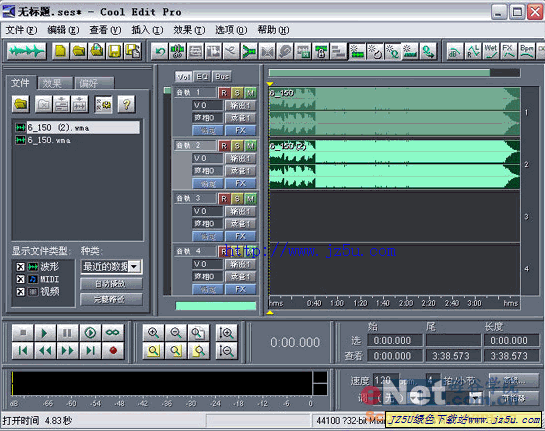Click the dB envelope toolbar icon
This screenshot has height=431, width=545.
pyautogui.click(x=455, y=52)
